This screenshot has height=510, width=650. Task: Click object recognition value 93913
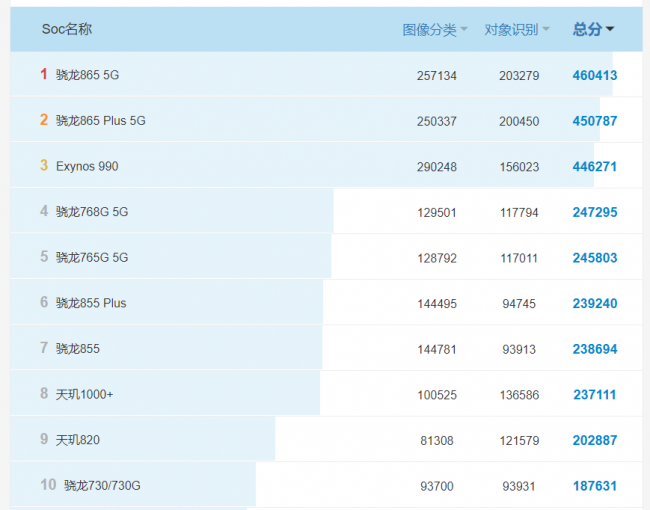coord(519,350)
